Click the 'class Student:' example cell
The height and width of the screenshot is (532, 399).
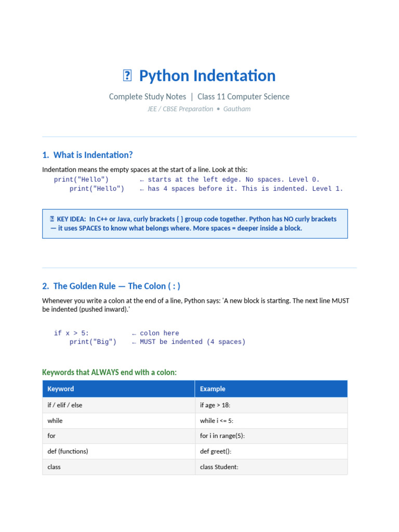click(219, 467)
